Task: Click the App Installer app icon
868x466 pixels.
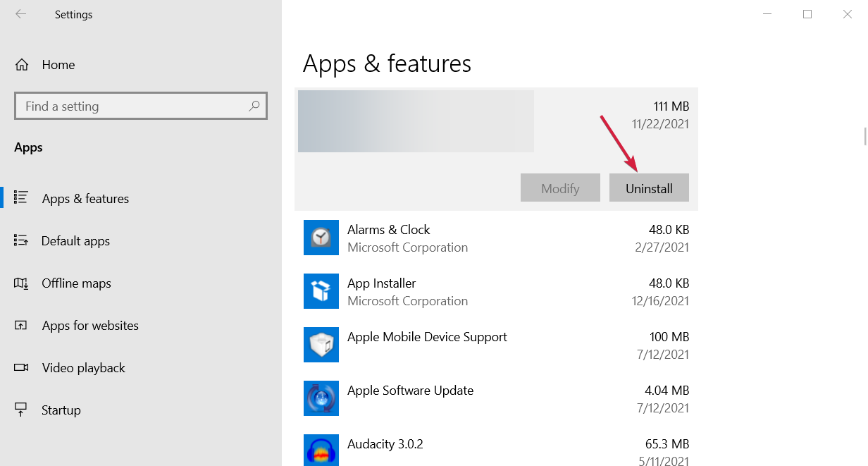Action: click(321, 291)
